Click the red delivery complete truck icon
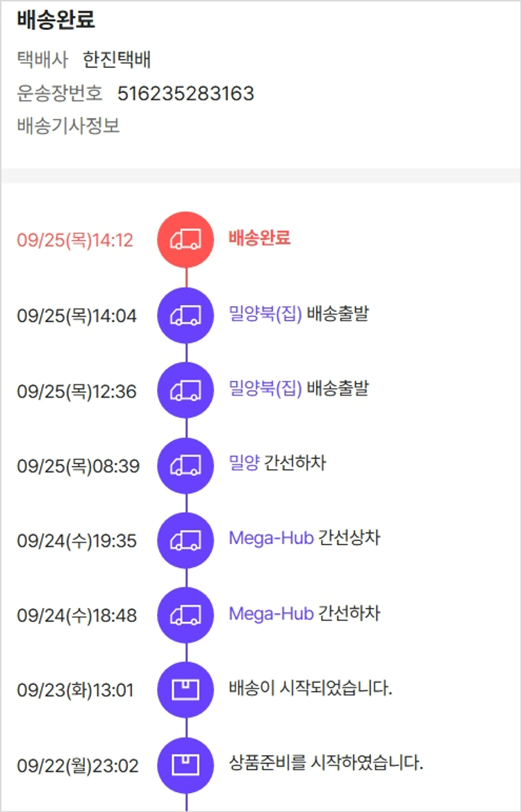The height and width of the screenshot is (812, 521). 185,240
